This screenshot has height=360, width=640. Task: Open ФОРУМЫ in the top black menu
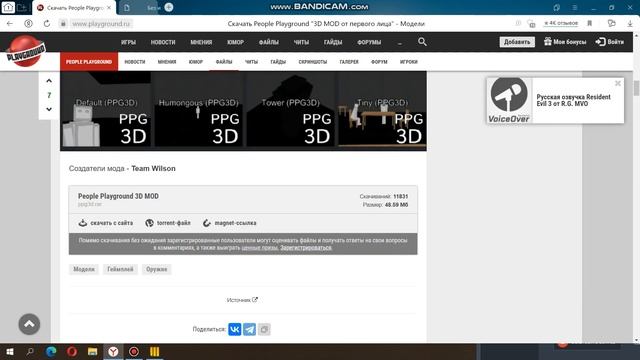pyautogui.click(x=369, y=42)
